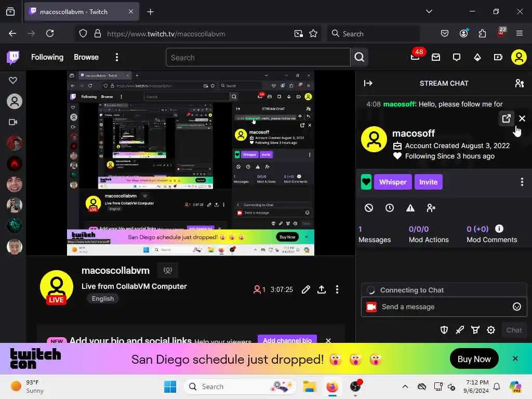
Task: Open File Explorer from taskbar
Action: pyautogui.click(x=310, y=387)
